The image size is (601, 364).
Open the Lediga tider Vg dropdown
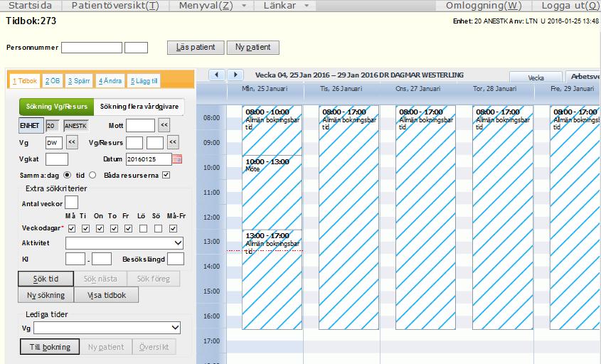coord(107,328)
